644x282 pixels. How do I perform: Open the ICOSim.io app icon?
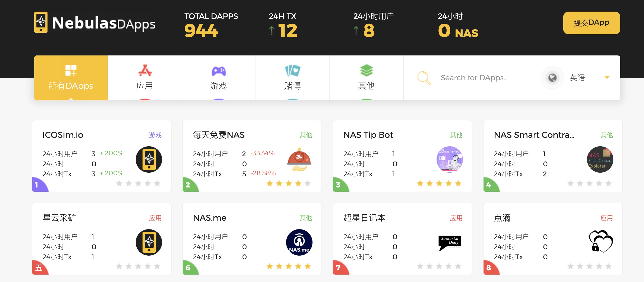pos(149,159)
